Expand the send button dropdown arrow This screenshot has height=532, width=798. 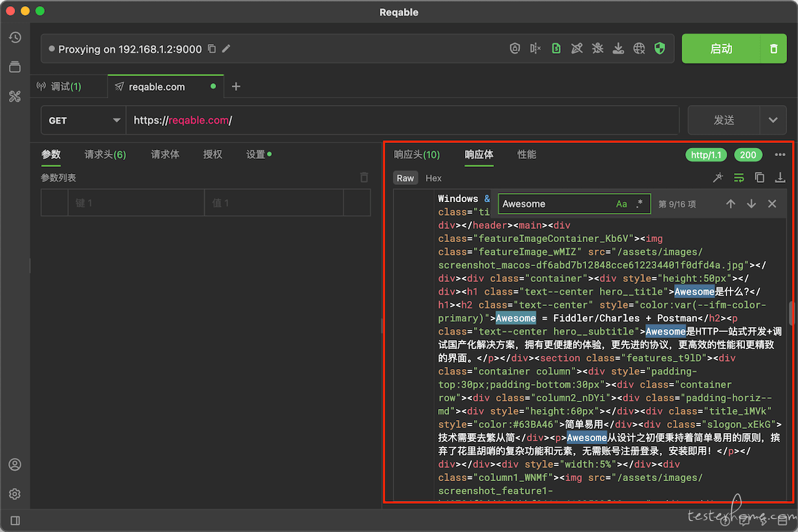point(773,120)
